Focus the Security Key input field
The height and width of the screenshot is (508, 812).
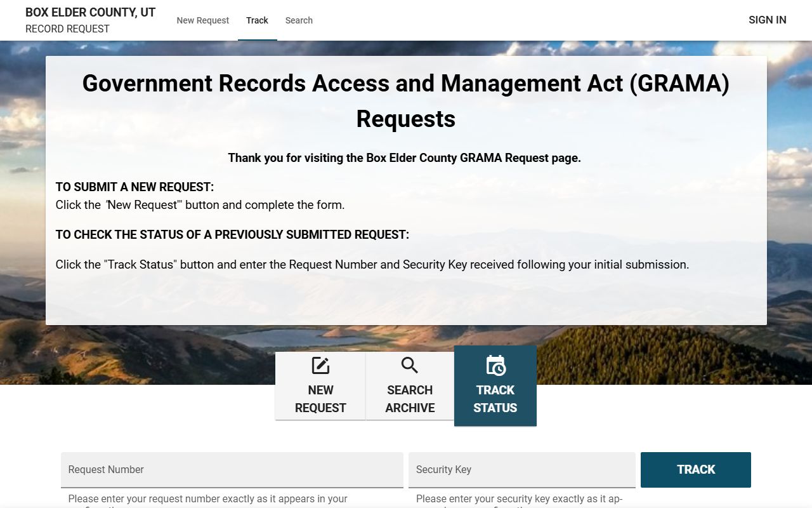point(522,470)
